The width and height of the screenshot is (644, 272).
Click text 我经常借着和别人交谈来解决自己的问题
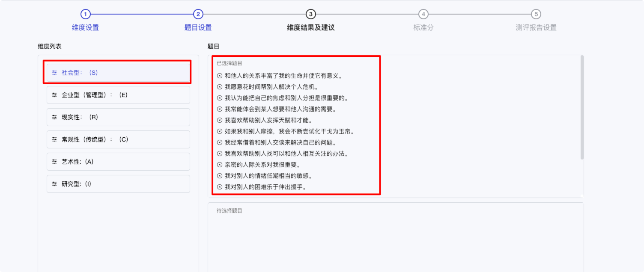(280, 142)
